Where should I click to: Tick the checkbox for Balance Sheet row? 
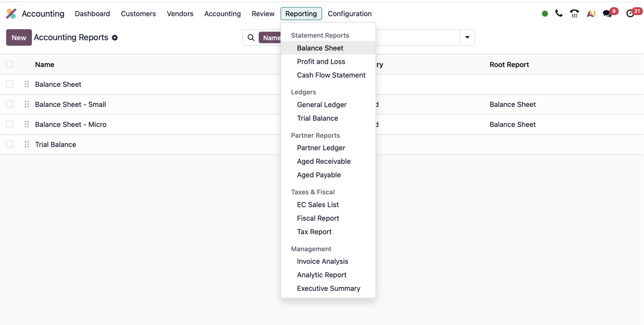(x=10, y=84)
